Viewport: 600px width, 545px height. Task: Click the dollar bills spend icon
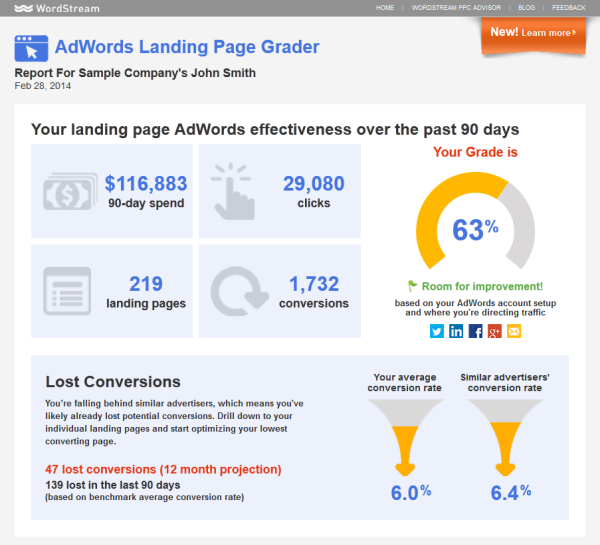70,191
